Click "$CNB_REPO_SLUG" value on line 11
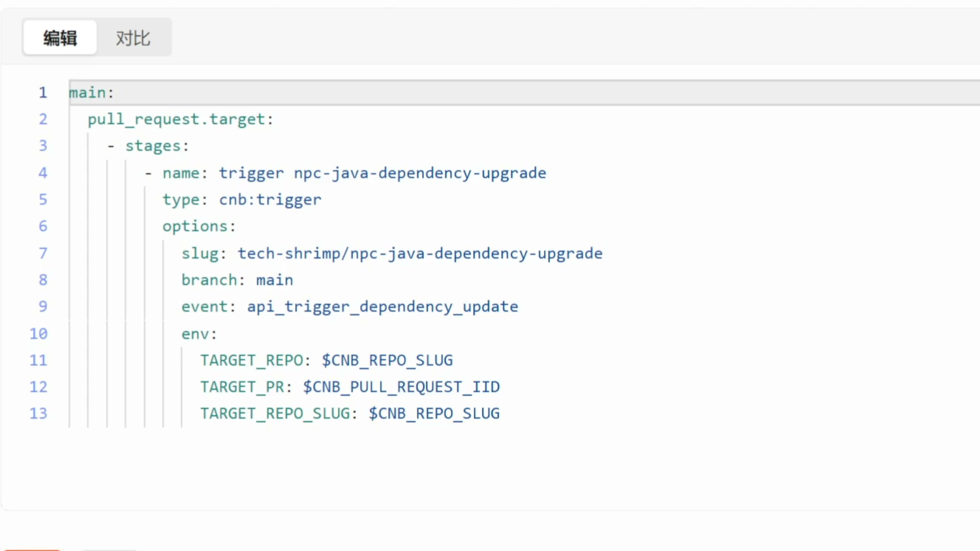The height and width of the screenshot is (551, 980). (x=387, y=360)
